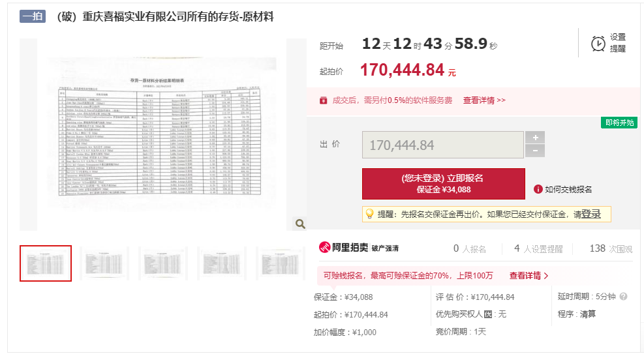
Task: Click the 一拍 auction round badge
Action: [33, 16]
